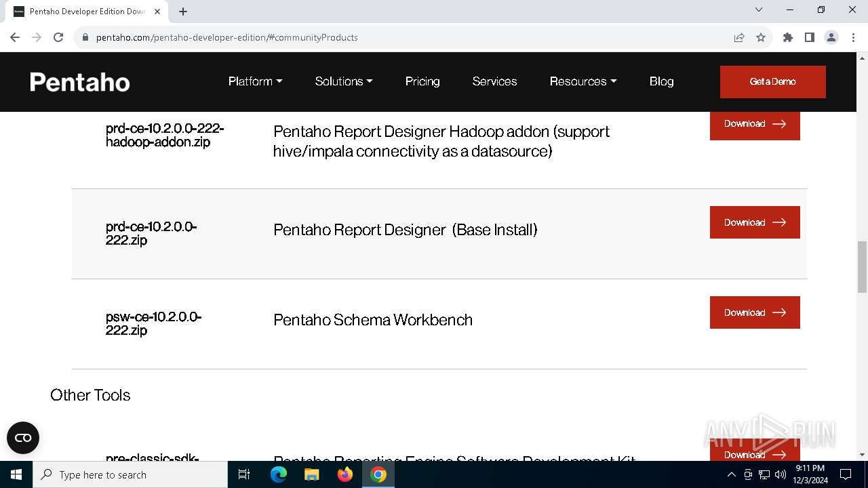Open the Blog page

point(661,81)
